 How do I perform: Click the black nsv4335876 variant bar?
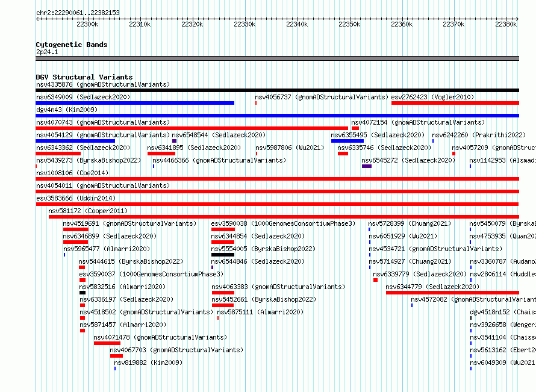click(277, 90)
